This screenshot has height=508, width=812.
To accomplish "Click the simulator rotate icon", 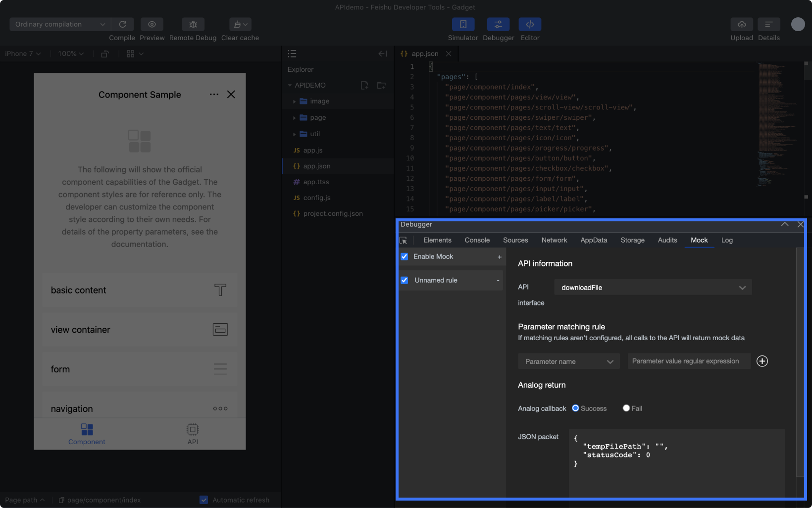I will pyautogui.click(x=105, y=53).
